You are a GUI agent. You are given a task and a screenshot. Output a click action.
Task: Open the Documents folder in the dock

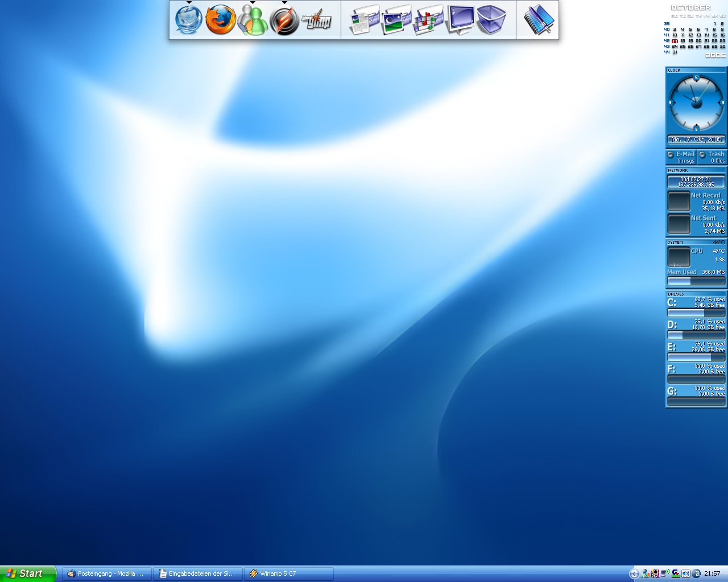coord(364,20)
